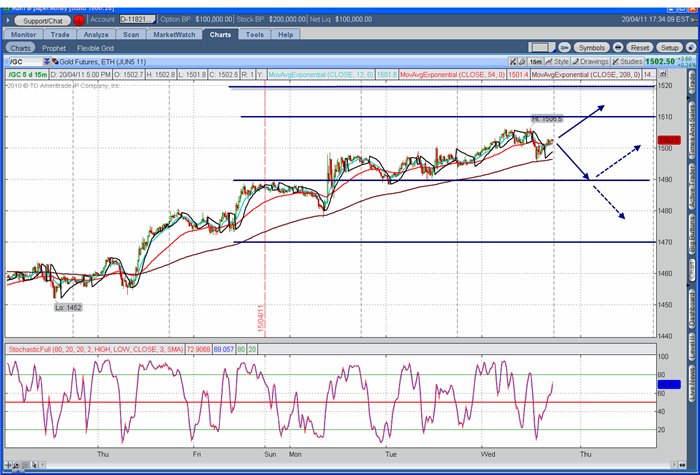
Task: Open the Level II side panel
Action: click(x=692, y=347)
